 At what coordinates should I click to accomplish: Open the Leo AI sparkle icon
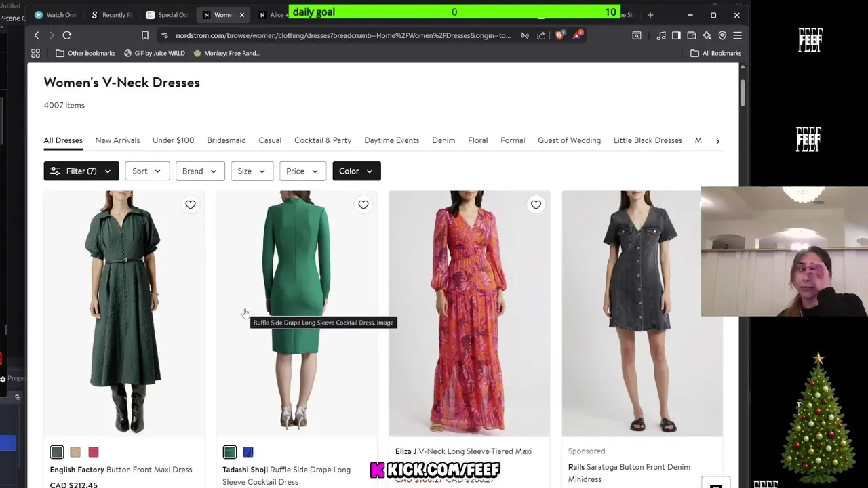[707, 35]
